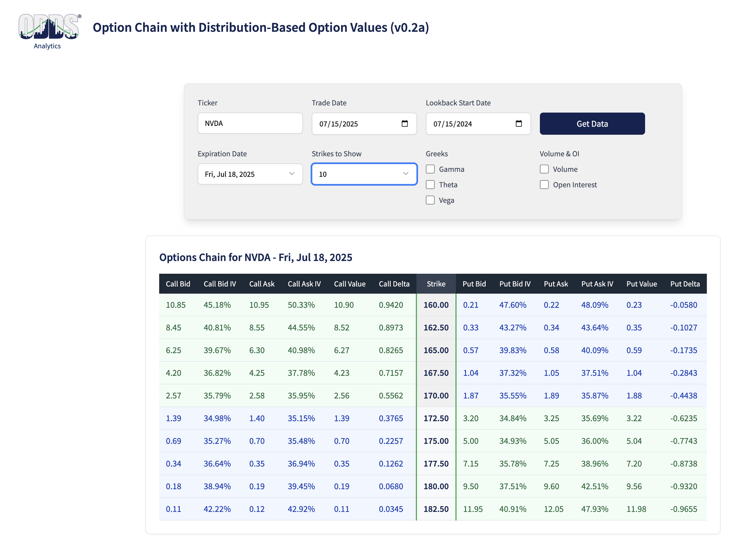Click call bid 8.45

(x=173, y=328)
